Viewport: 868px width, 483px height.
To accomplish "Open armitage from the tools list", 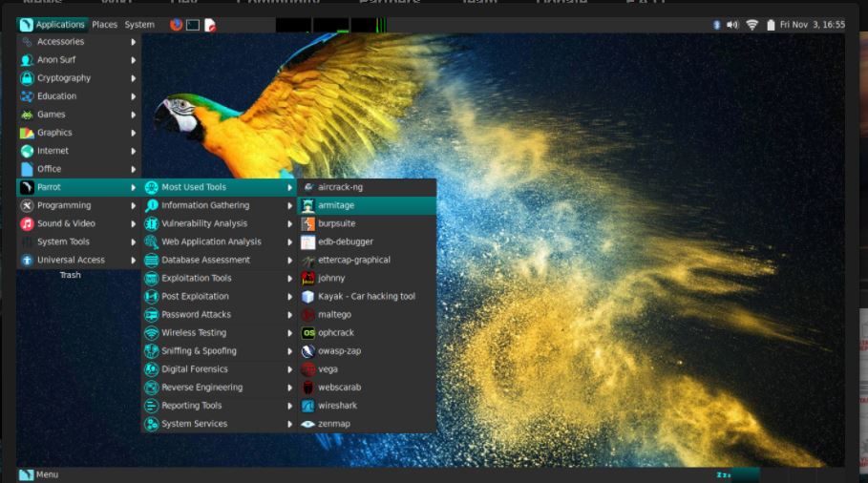I will click(x=367, y=205).
